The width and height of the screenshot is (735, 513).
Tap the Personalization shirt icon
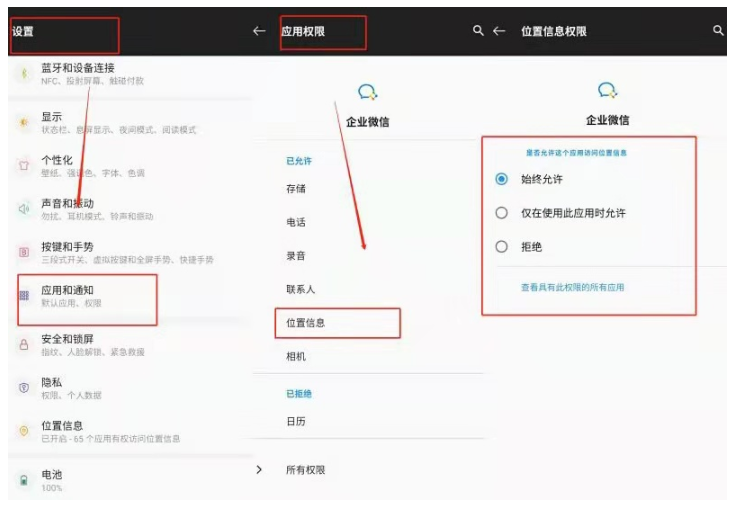point(24,166)
